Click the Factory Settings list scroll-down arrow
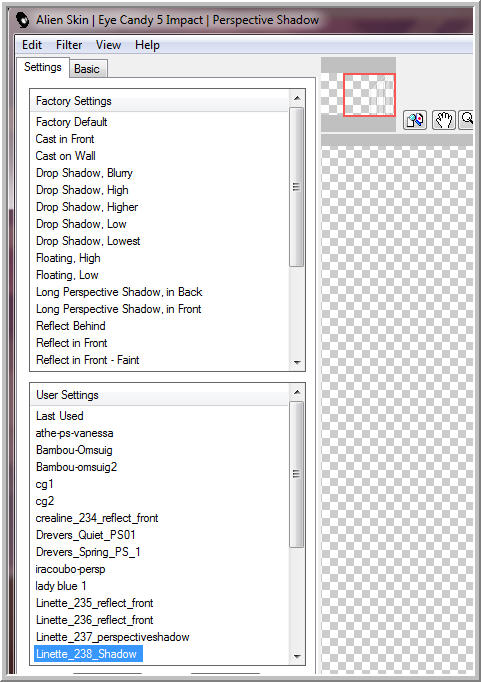Image resolution: width=481 pixels, height=682 pixels. [x=297, y=362]
